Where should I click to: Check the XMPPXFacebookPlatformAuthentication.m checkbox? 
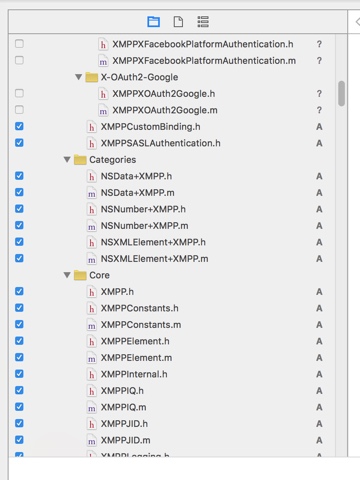pos(19,60)
